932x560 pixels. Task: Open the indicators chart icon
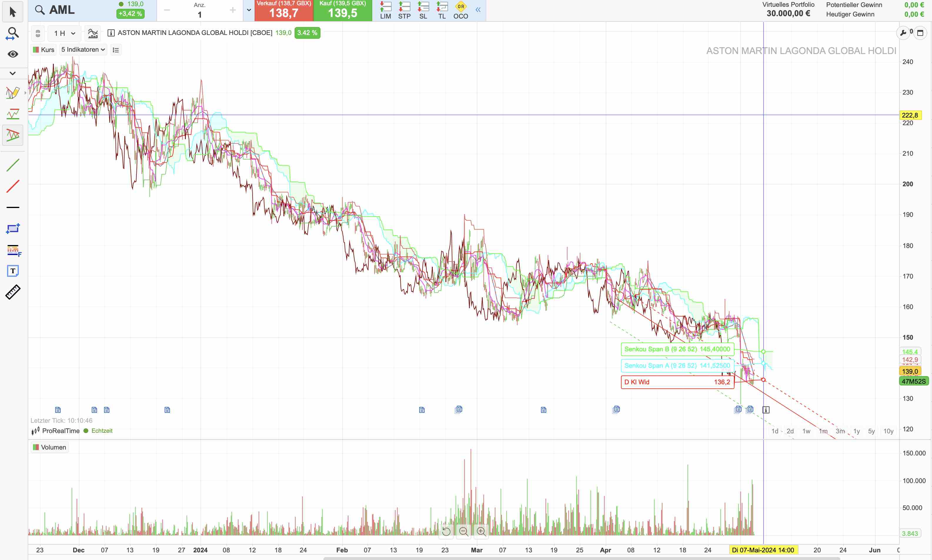click(x=93, y=33)
